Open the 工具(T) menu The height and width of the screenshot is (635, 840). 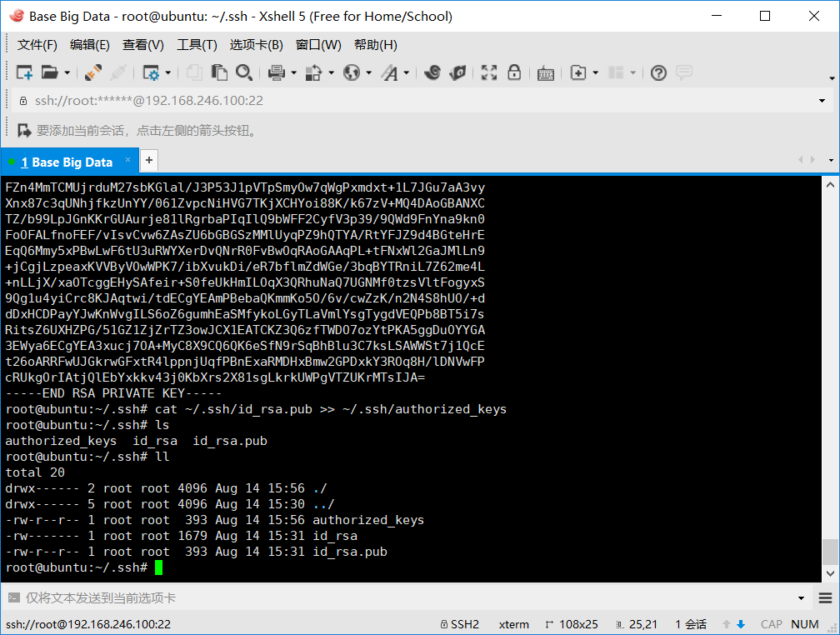point(197,45)
